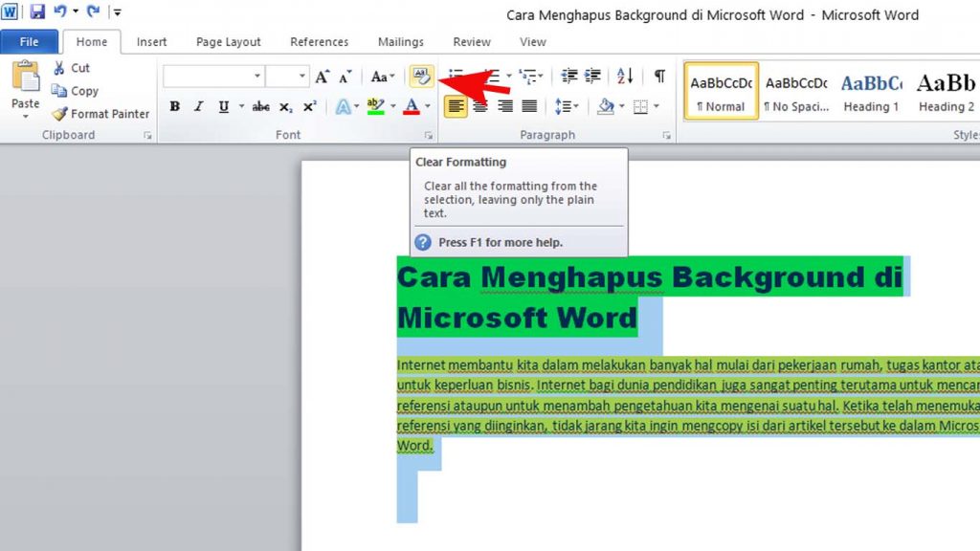This screenshot has height=551, width=980.
Task: Redo the last action
Action: (93, 11)
